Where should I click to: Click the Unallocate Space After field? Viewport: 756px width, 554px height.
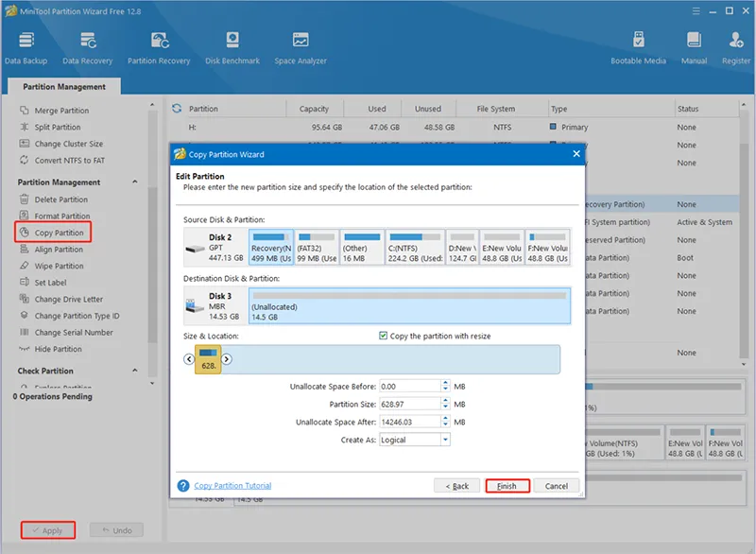[410, 422]
